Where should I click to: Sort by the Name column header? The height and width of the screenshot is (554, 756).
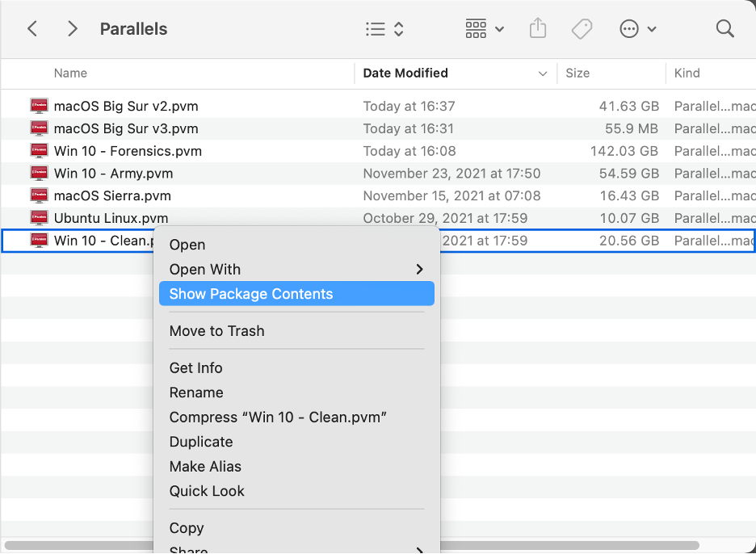coord(70,73)
